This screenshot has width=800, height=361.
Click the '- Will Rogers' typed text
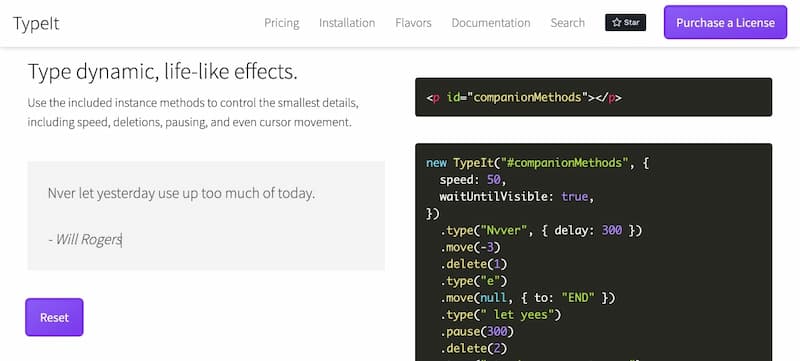[85, 239]
